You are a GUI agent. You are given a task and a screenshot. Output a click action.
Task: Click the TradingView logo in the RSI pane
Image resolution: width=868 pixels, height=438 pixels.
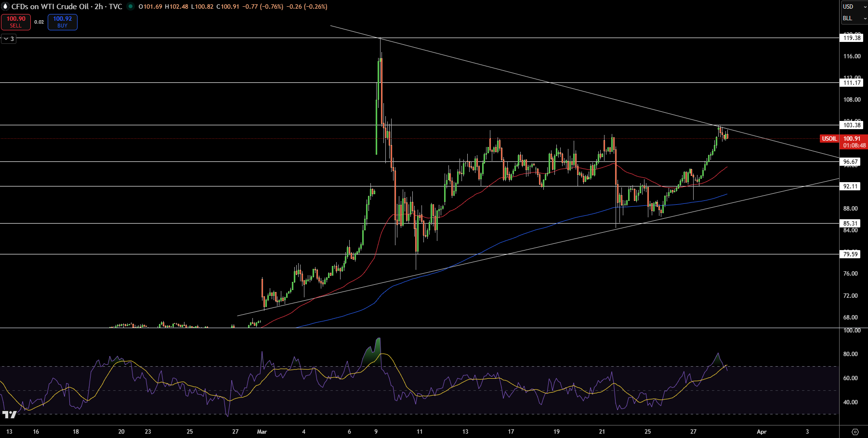tap(9, 414)
